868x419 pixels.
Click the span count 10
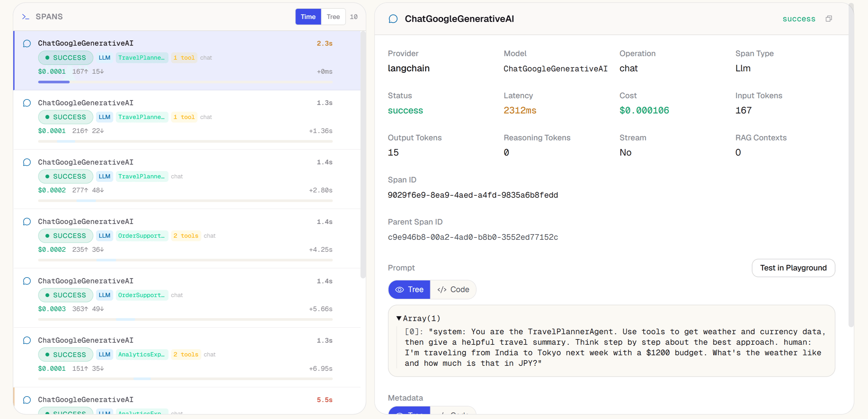[353, 17]
